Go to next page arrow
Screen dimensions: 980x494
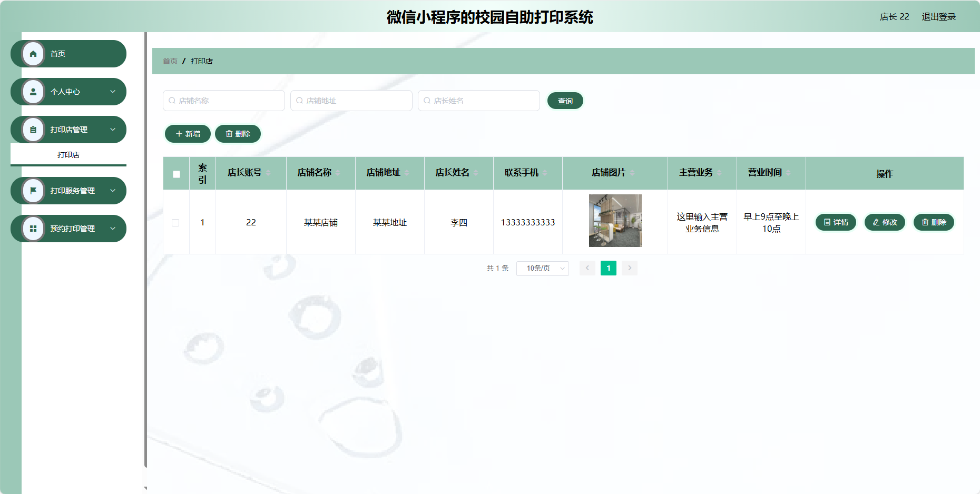(630, 268)
